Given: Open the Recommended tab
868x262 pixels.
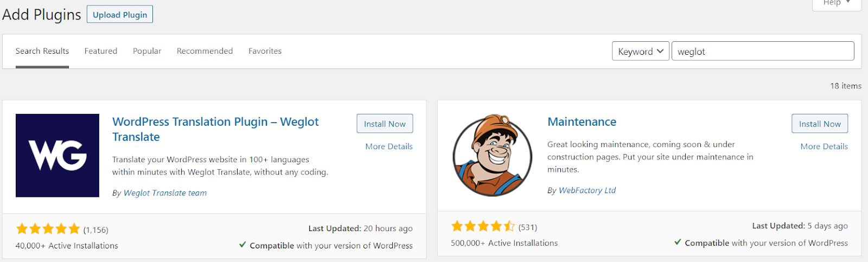Looking at the screenshot, I should click(x=205, y=51).
